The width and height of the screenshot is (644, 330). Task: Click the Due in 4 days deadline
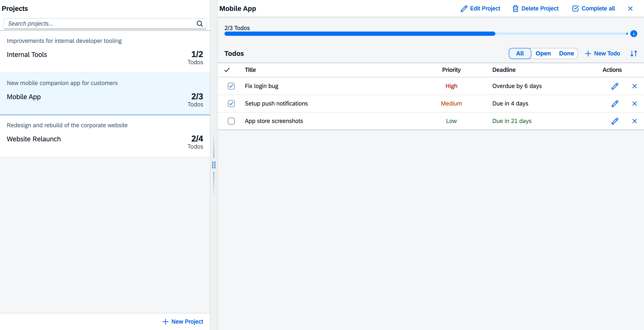coord(510,104)
